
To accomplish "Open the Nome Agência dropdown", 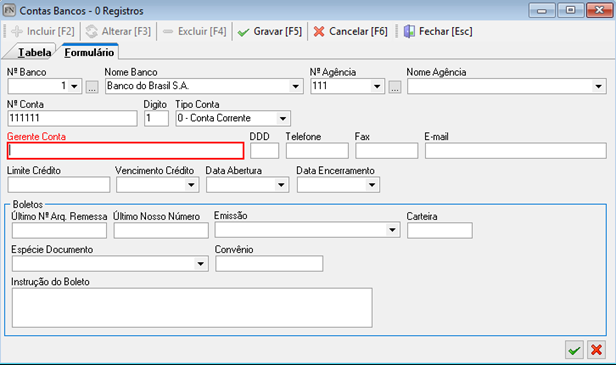I will click(x=598, y=86).
